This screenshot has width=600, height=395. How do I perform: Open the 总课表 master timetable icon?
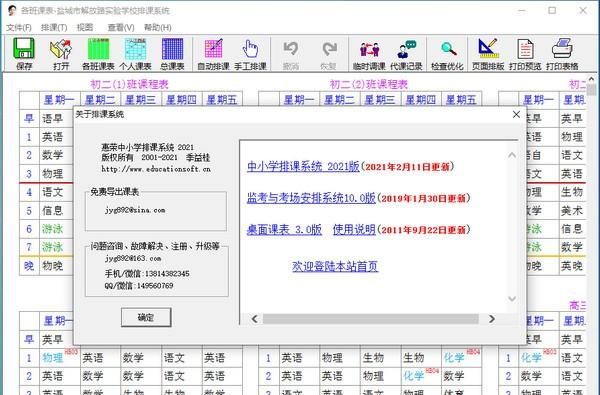click(172, 54)
